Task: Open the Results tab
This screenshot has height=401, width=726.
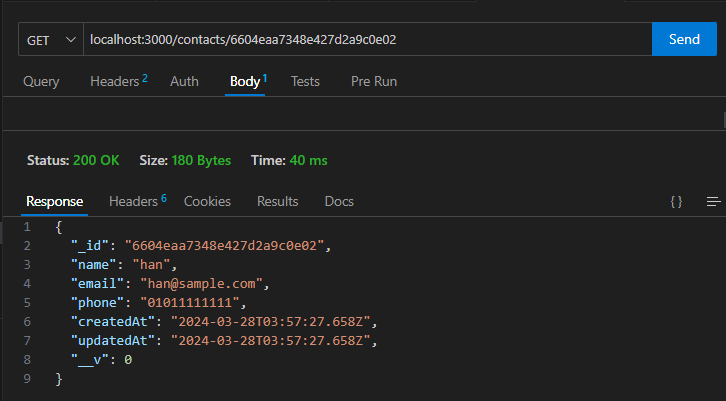Action: (x=277, y=201)
